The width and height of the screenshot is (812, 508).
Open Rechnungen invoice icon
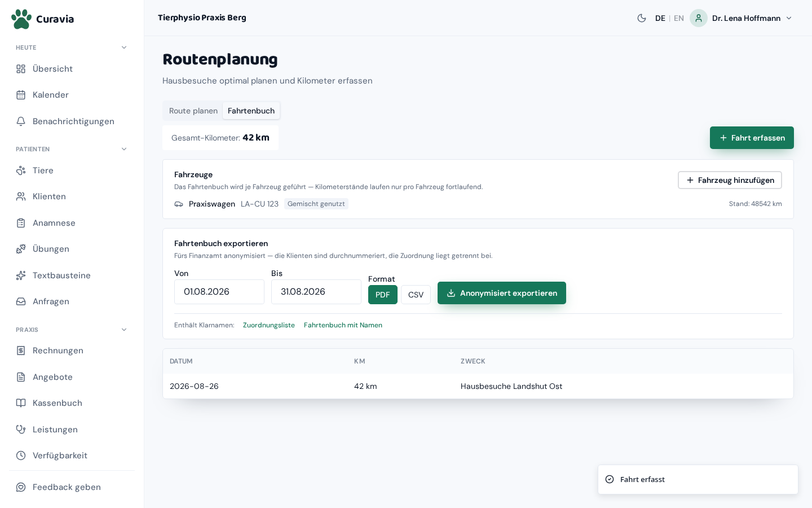[x=21, y=351]
